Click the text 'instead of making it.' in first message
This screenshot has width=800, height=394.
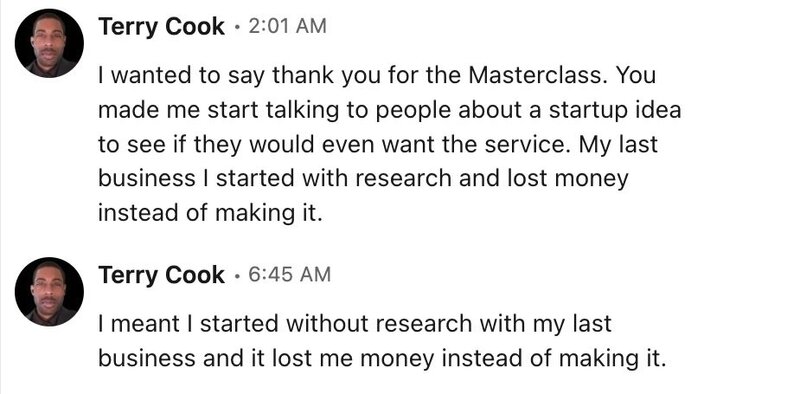(210, 213)
